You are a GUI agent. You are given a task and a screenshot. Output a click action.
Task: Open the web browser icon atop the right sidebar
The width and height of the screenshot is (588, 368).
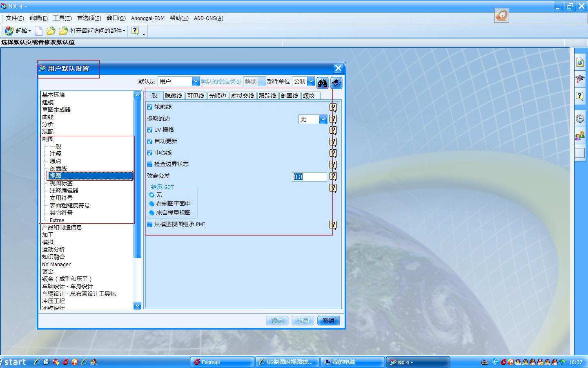click(580, 63)
